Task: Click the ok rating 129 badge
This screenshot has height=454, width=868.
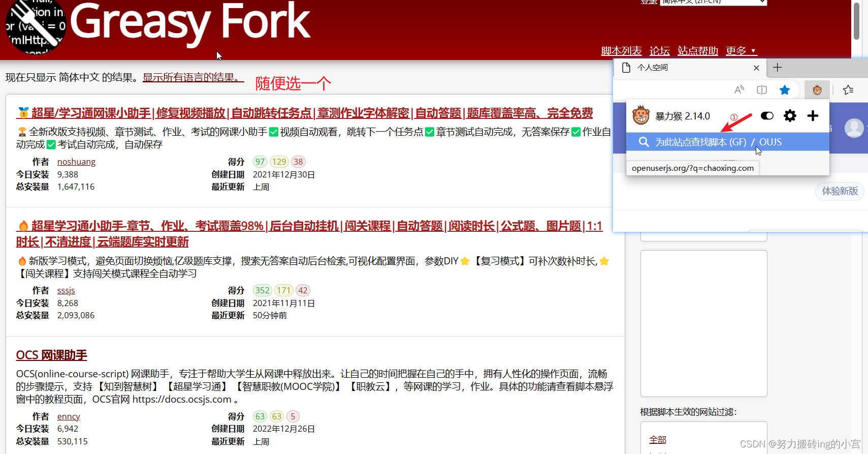Action: point(279,162)
